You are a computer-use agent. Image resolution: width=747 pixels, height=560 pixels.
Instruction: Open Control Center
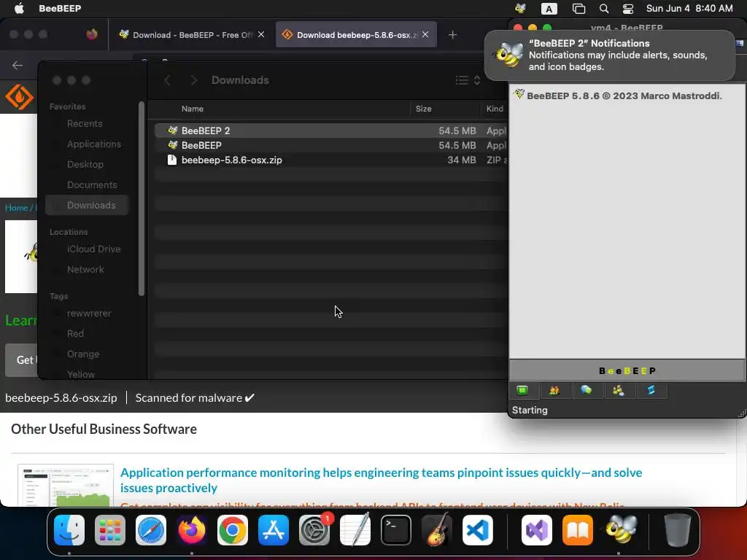pyautogui.click(x=628, y=9)
